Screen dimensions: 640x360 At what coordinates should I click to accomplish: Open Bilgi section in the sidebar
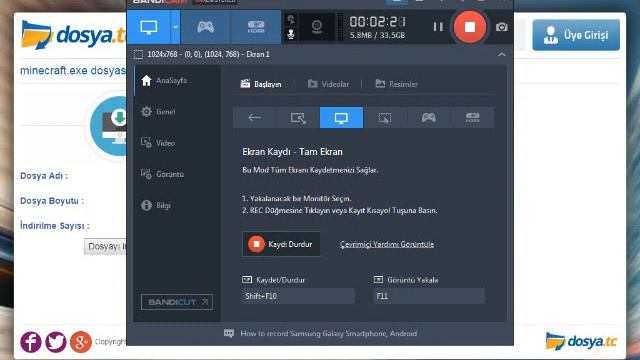click(x=156, y=205)
